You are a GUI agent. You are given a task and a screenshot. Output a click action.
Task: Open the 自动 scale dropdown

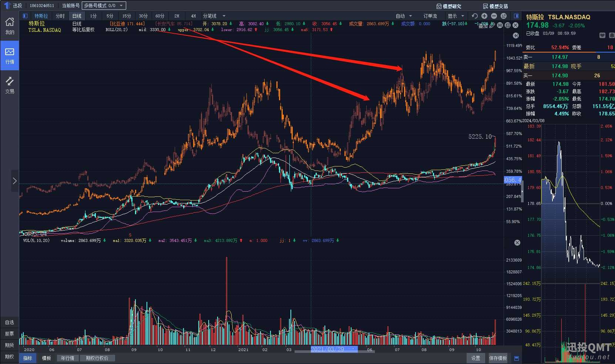404,16
